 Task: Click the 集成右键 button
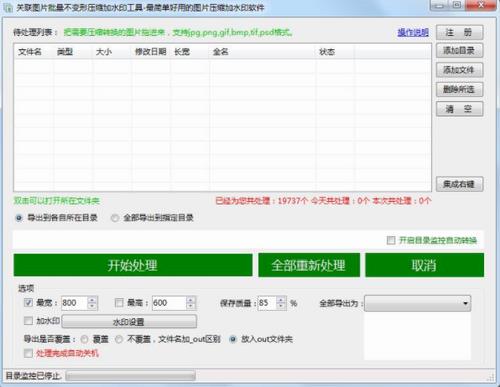pos(459,184)
